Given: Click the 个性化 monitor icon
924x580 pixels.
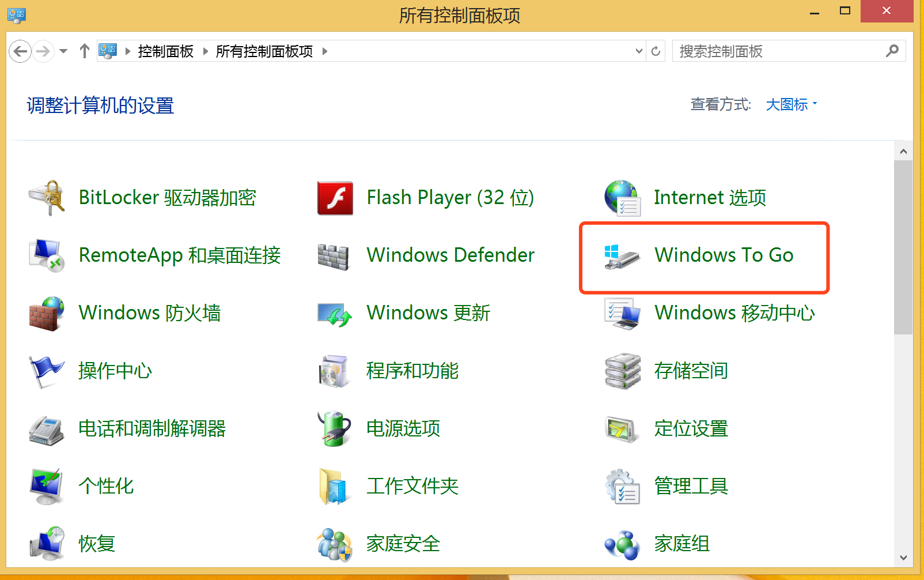Looking at the screenshot, I should pos(47,487).
